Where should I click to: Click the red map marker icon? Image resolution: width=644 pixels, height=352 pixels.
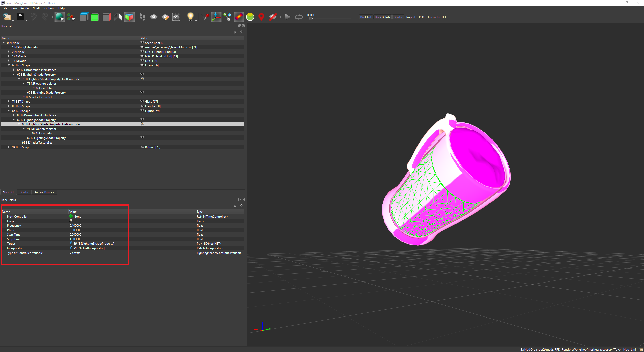click(261, 17)
